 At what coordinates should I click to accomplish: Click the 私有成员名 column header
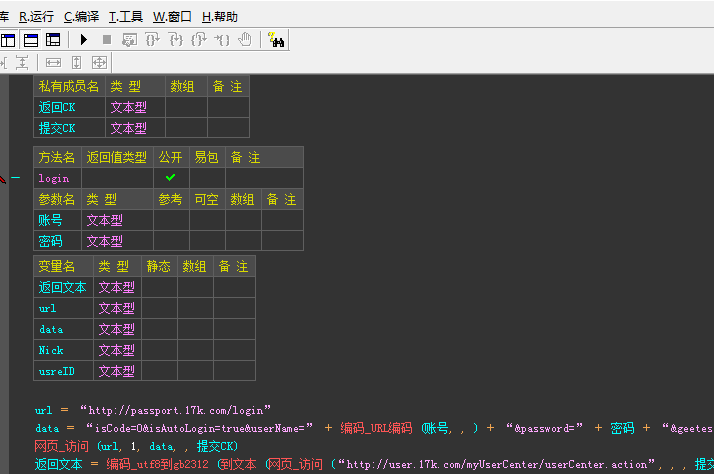69,86
